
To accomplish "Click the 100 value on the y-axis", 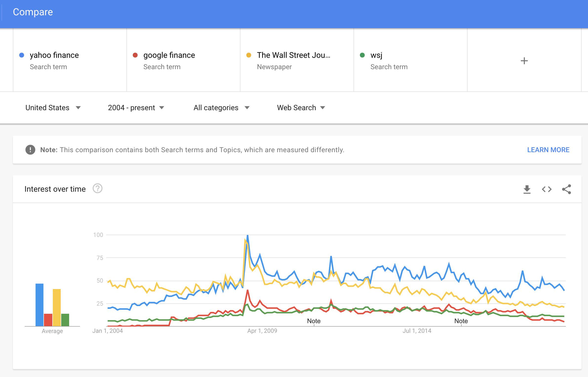I will click(x=98, y=235).
